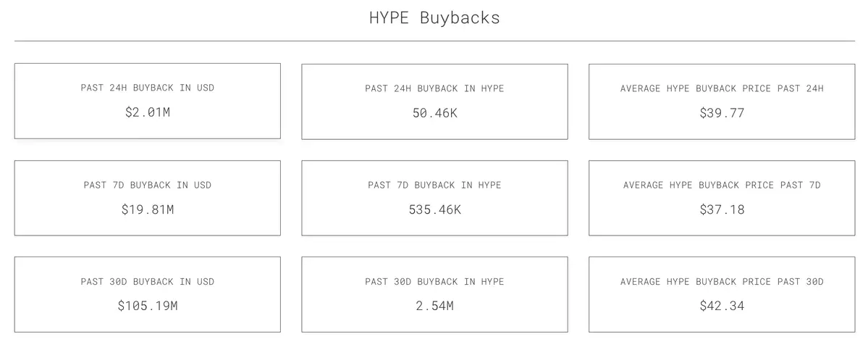Click the 2.54M HYPE value
Image resolution: width=868 pixels, height=342 pixels.
[x=434, y=306]
